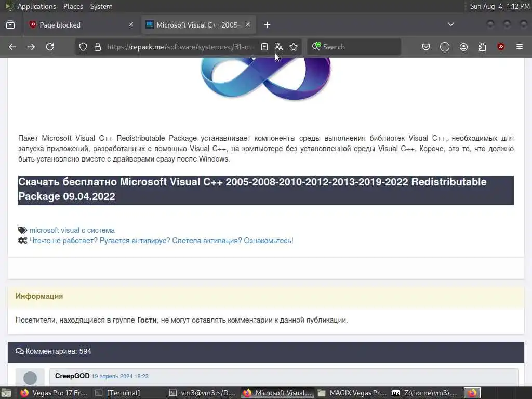Expand the list all tabs chevron
532x399 pixels.
pyautogui.click(x=451, y=24)
